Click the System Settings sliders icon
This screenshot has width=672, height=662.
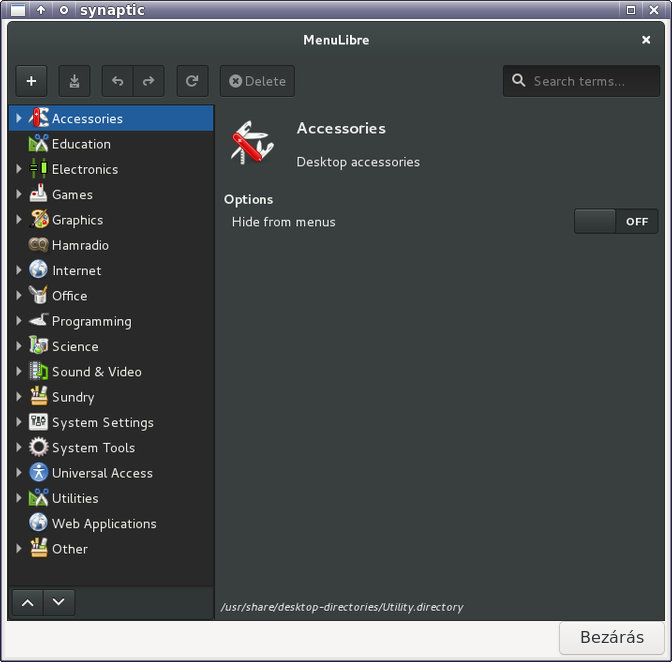pos(39,422)
